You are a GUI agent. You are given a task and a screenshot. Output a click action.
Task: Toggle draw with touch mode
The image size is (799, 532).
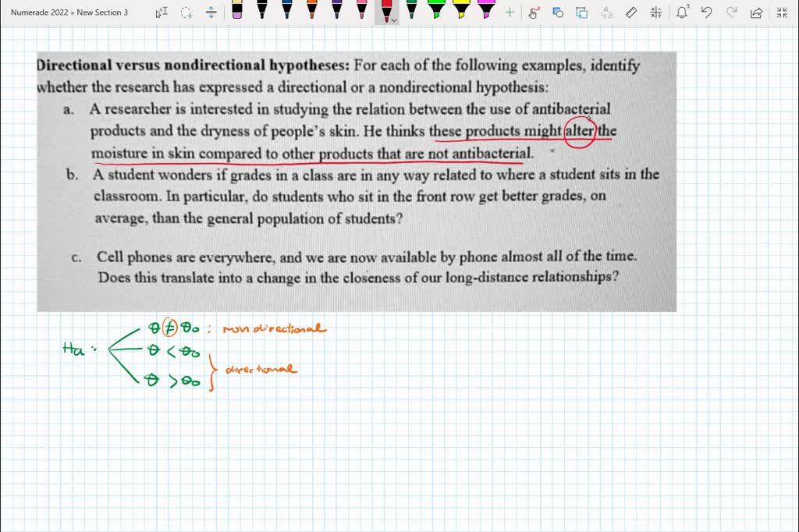click(x=534, y=12)
